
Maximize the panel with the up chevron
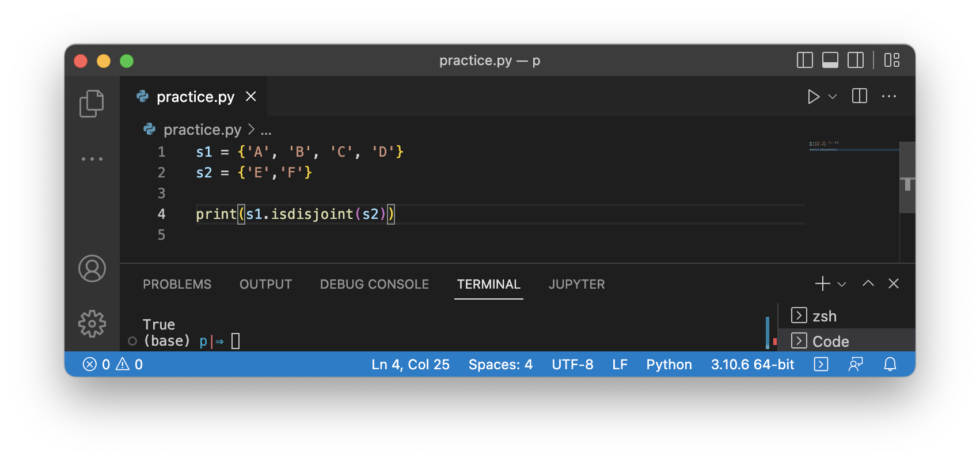coord(868,283)
